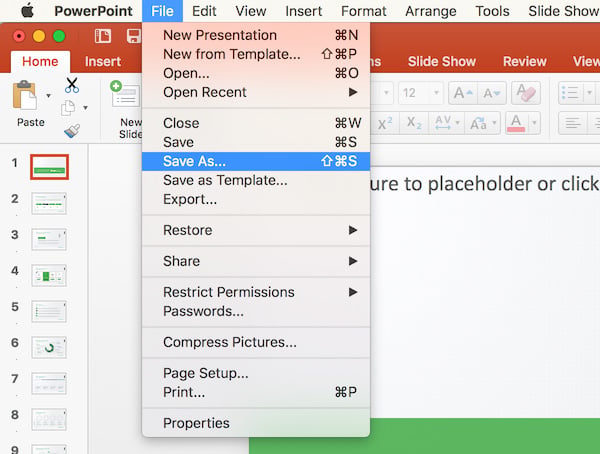Viewport: 600px width, 454px height.
Task: Switch to the Slide Show ribbon tab
Action: [442, 62]
